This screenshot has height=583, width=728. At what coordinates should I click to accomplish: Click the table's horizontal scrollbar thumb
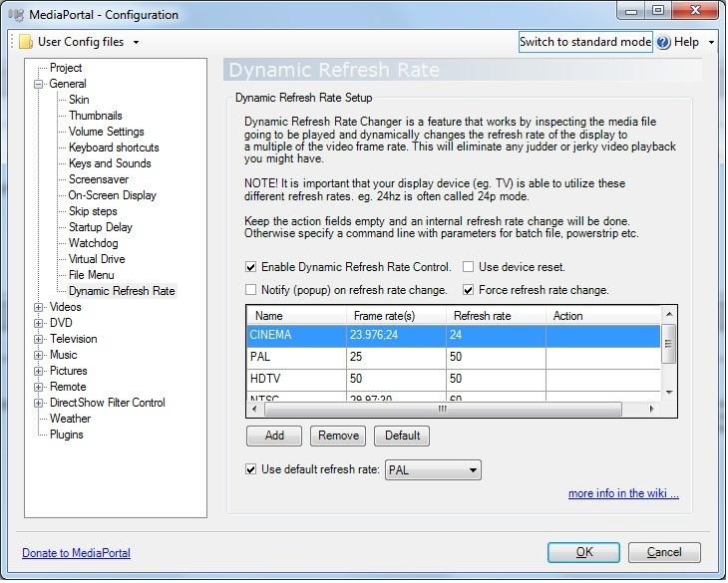point(445,410)
